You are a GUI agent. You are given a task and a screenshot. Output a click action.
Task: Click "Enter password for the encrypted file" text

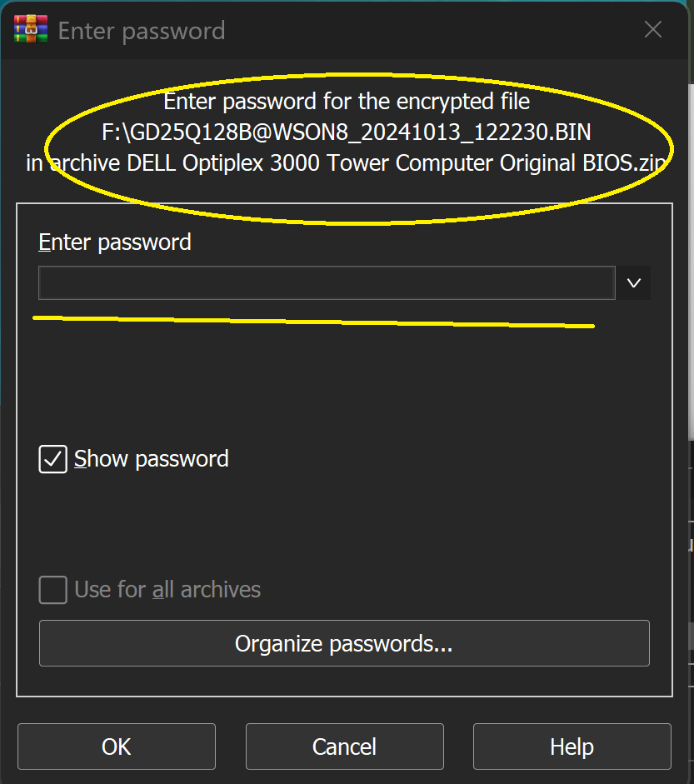[347, 102]
